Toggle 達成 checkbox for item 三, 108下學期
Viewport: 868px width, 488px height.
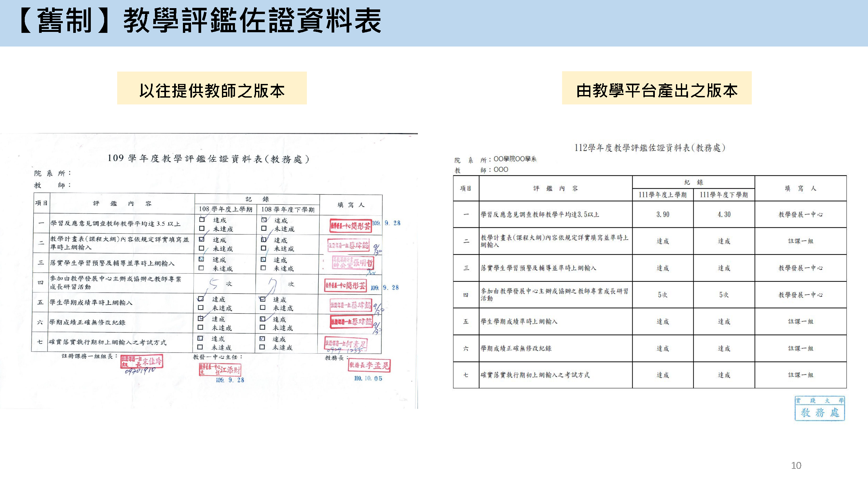[263, 259]
